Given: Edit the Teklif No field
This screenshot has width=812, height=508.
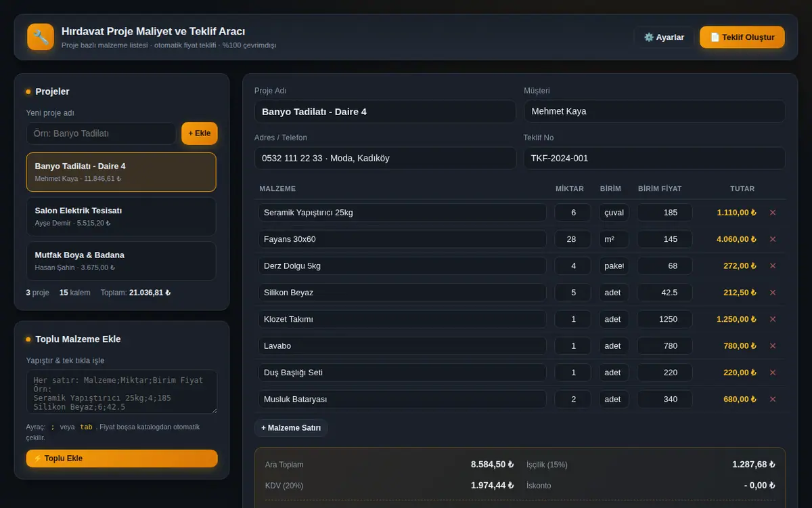Looking at the screenshot, I should point(654,158).
